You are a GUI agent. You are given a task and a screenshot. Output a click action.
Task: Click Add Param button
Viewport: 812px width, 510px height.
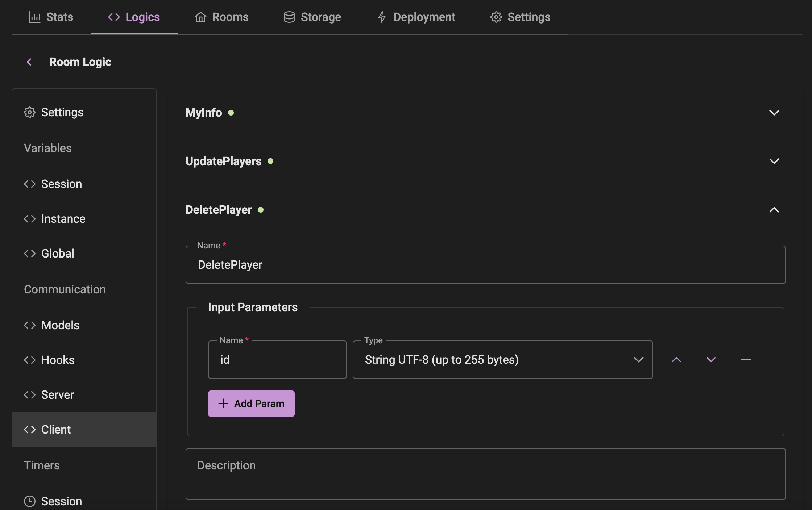pos(251,404)
